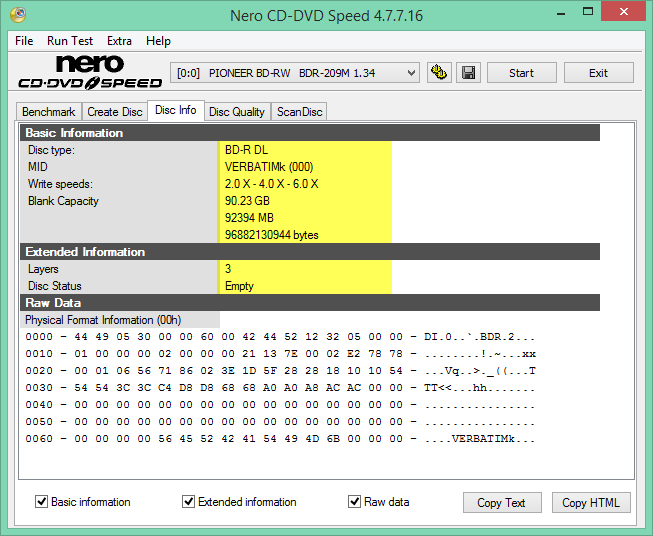
Task: Close the Nero CD-DVD Speed window
Action: pos(623,12)
